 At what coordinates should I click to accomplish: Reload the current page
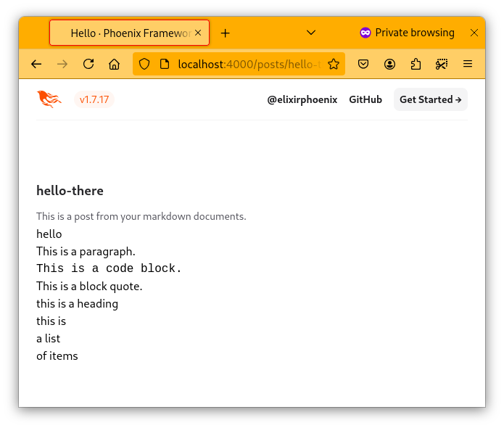coord(88,64)
